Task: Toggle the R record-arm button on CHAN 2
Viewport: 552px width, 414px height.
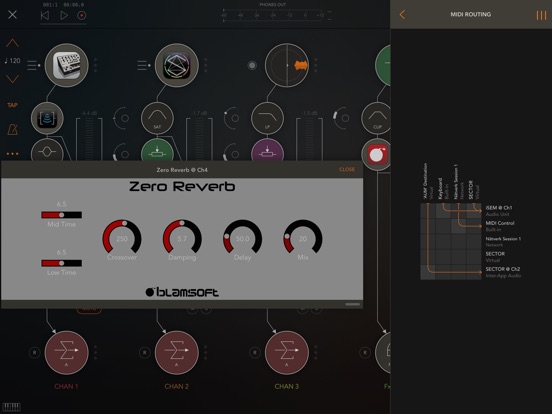Action: click(x=145, y=352)
